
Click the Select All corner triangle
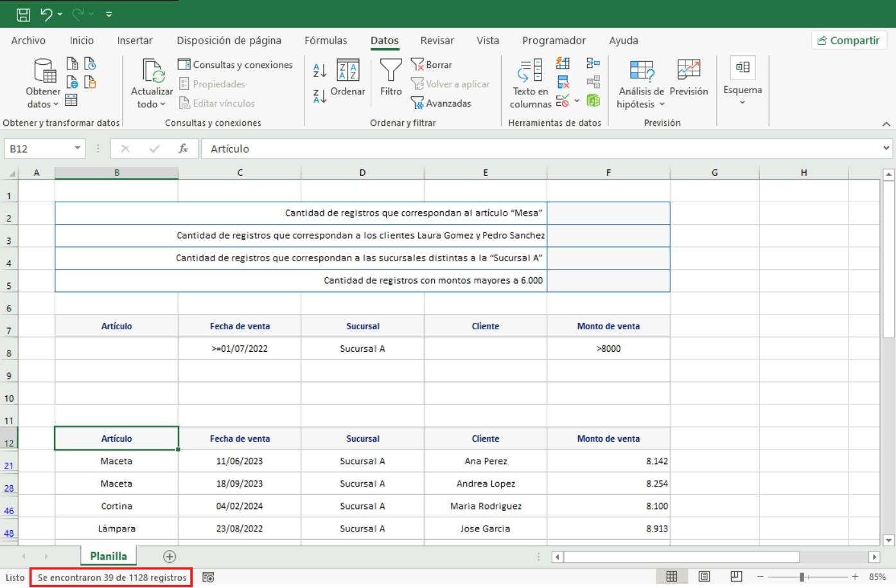pos(12,173)
